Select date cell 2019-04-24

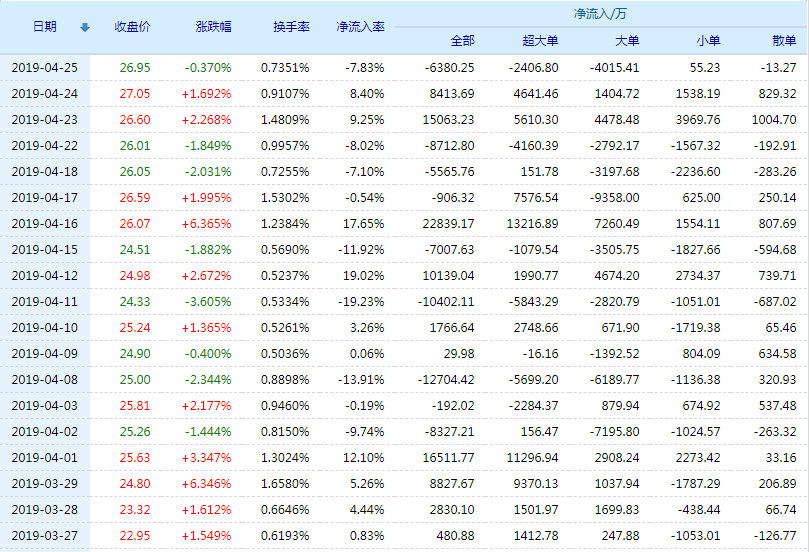(44, 94)
